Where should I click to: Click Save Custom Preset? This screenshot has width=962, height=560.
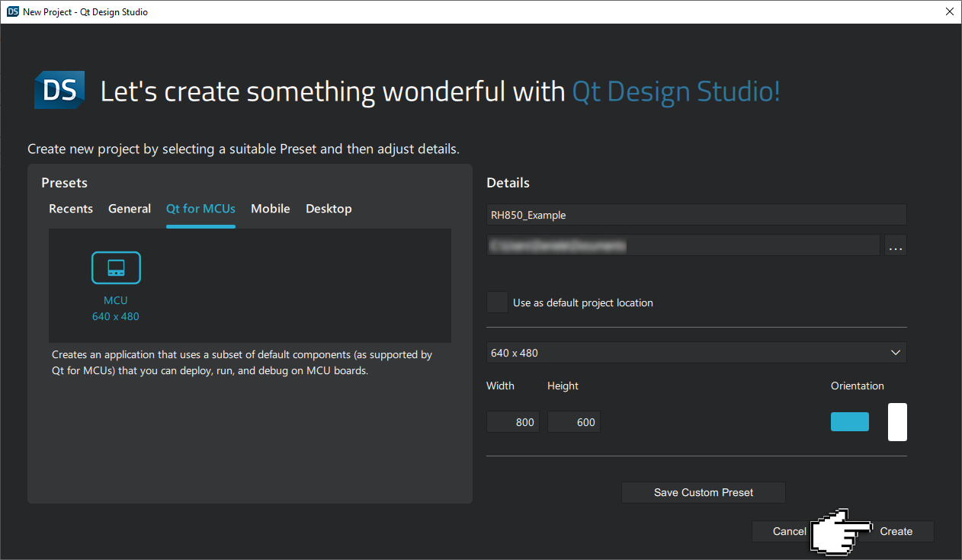click(703, 492)
